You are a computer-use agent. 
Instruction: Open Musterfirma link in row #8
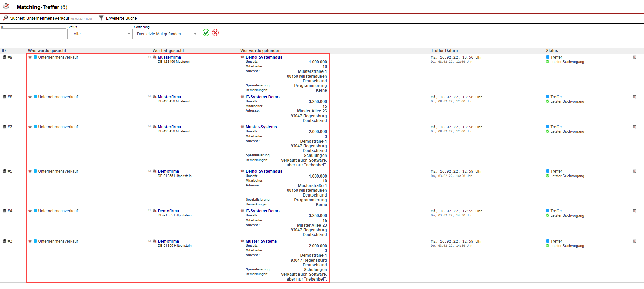click(169, 97)
